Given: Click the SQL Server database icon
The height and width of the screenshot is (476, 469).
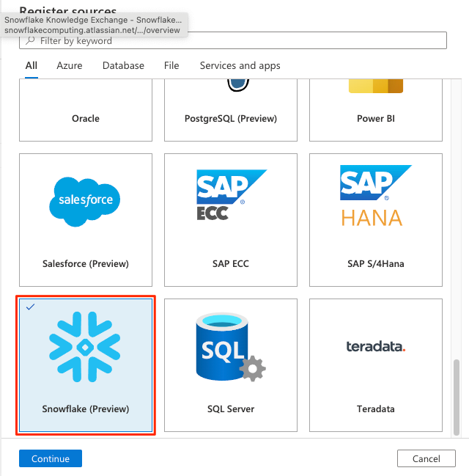Looking at the screenshot, I should [231, 347].
